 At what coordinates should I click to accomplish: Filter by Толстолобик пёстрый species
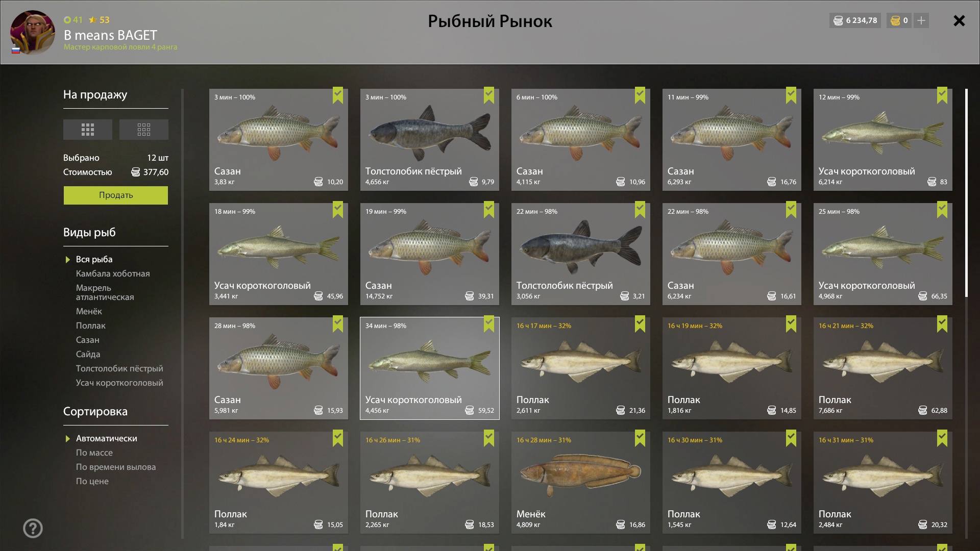119,368
